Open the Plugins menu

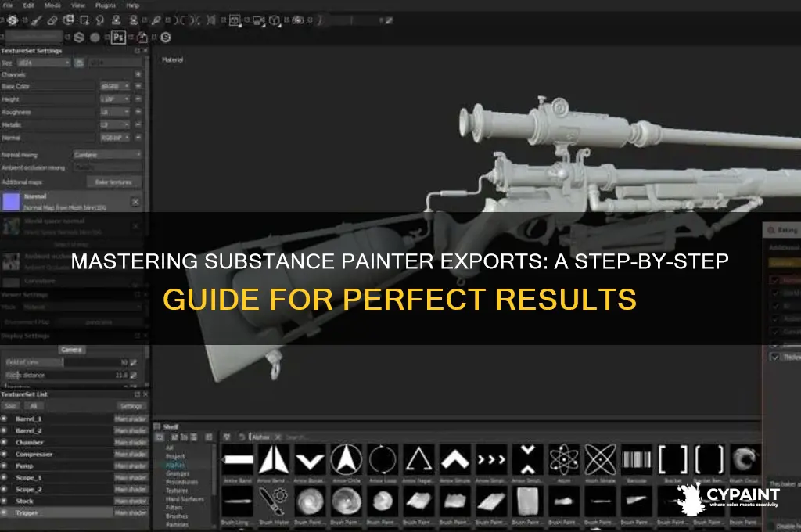(x=106, y=5)
